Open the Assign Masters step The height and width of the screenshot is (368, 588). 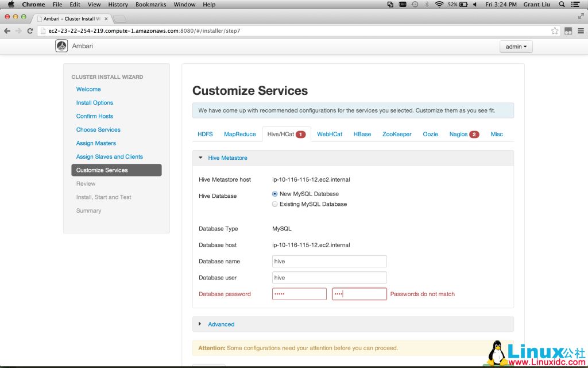95,143
